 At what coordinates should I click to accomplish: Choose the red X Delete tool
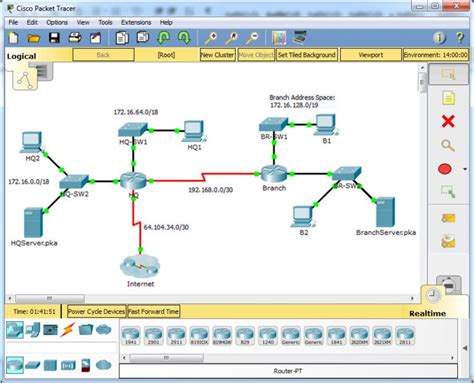pos(448,121)
